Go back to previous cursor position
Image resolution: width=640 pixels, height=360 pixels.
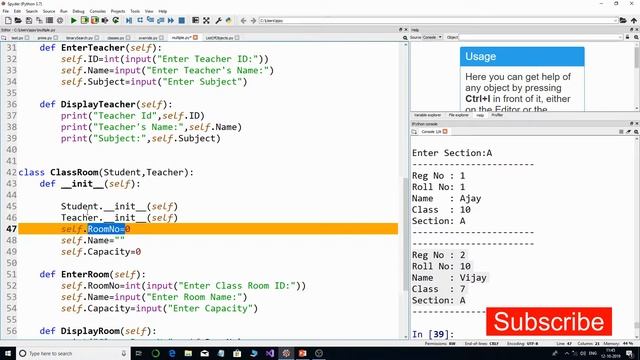(x=243, y=20)
